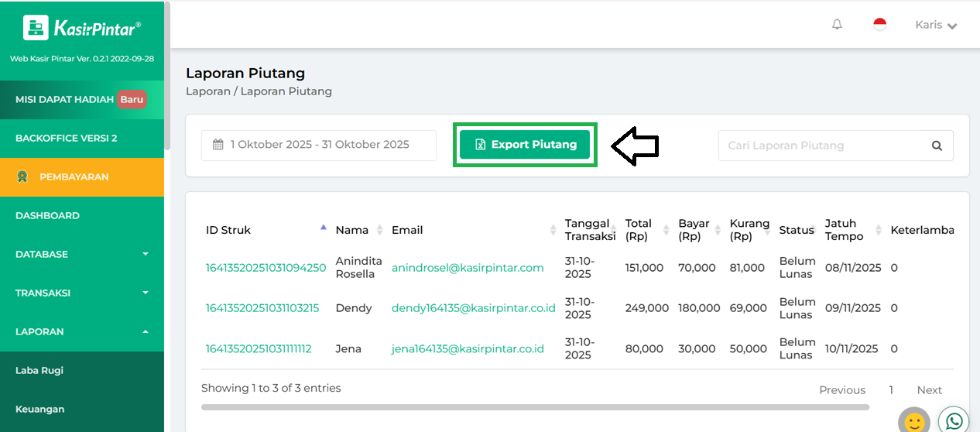The width and height of the screenshot is (980, 432).
Task: Click the Cari Laporan Piutang search field
Action: click(x=821, y=146)
